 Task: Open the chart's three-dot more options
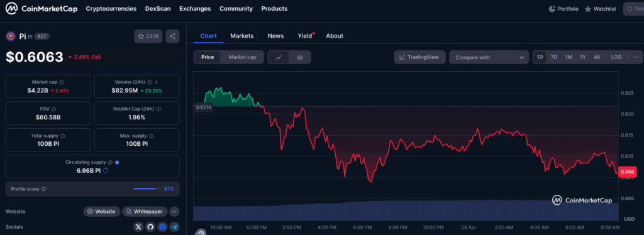click(636, 57)
